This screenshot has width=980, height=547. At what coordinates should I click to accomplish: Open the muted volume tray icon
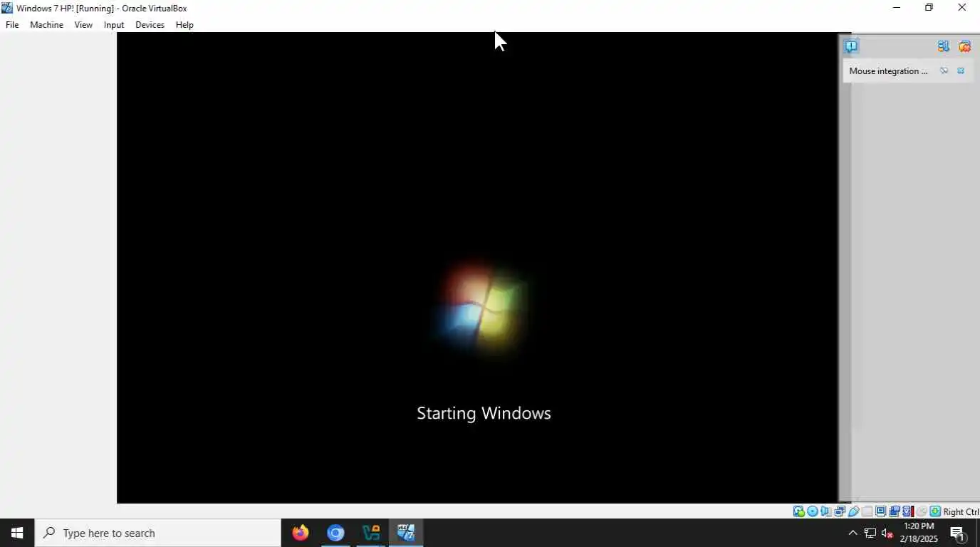[x=887, y=533]
